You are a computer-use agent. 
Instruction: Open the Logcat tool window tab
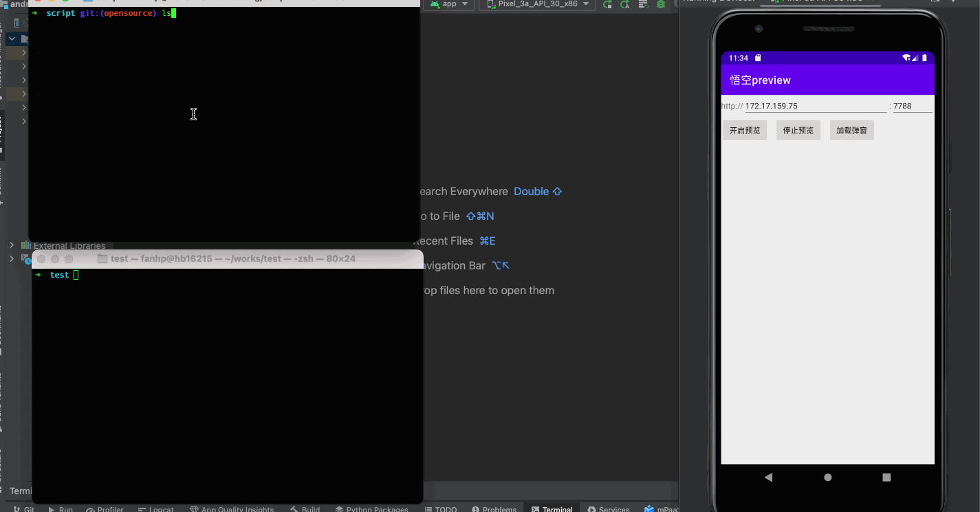(156, 509)
